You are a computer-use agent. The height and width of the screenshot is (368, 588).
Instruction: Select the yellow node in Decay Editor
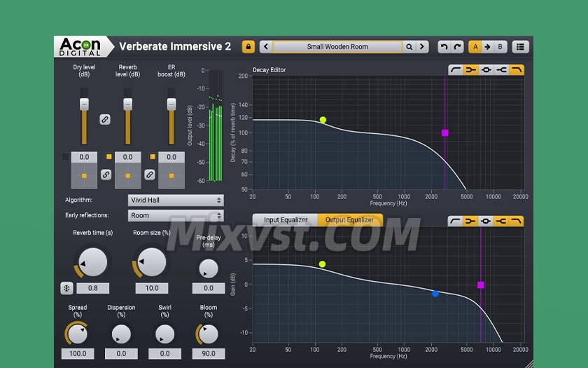(323, 120)
